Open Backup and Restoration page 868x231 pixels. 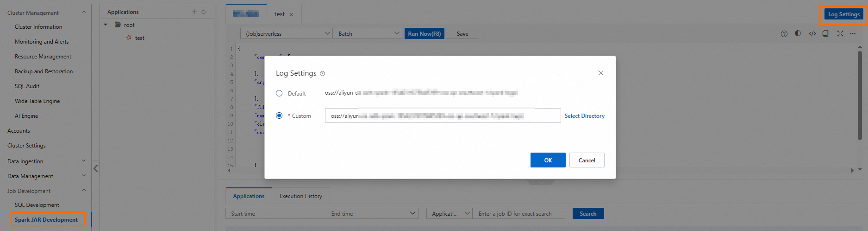tap(44, 71)
